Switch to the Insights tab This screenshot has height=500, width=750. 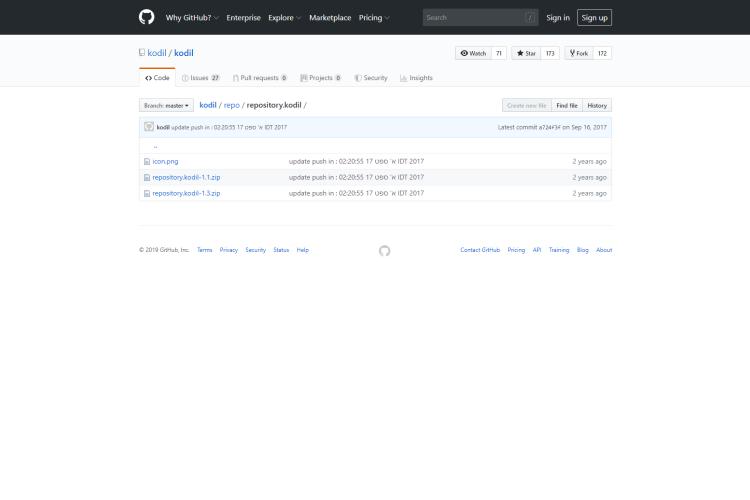[x=416, y=78]
